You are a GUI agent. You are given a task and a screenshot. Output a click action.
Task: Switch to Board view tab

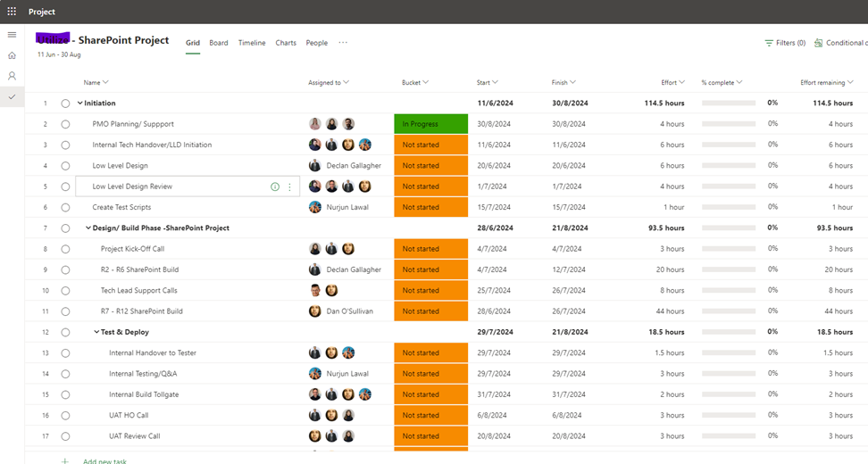[x=219, y=43]
